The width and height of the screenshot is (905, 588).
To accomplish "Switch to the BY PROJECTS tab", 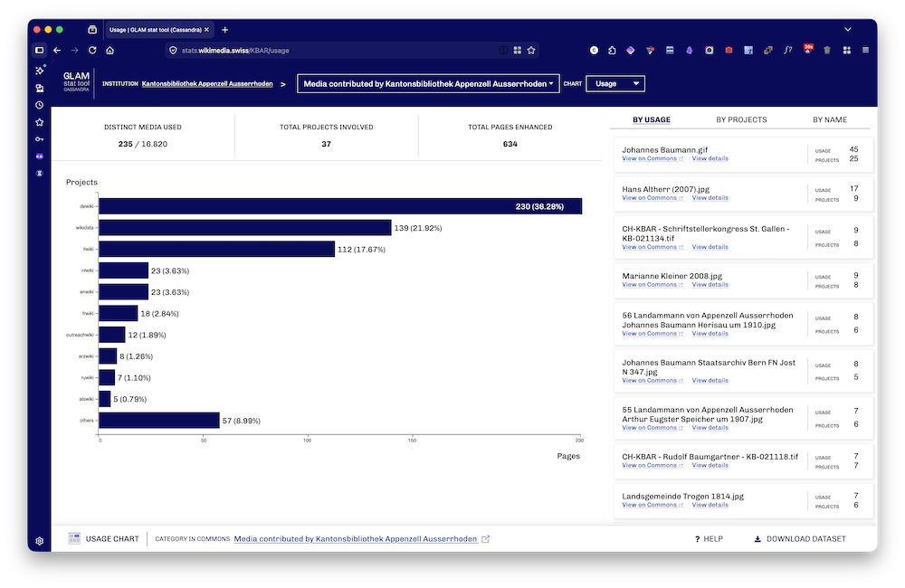I will 741,119.
